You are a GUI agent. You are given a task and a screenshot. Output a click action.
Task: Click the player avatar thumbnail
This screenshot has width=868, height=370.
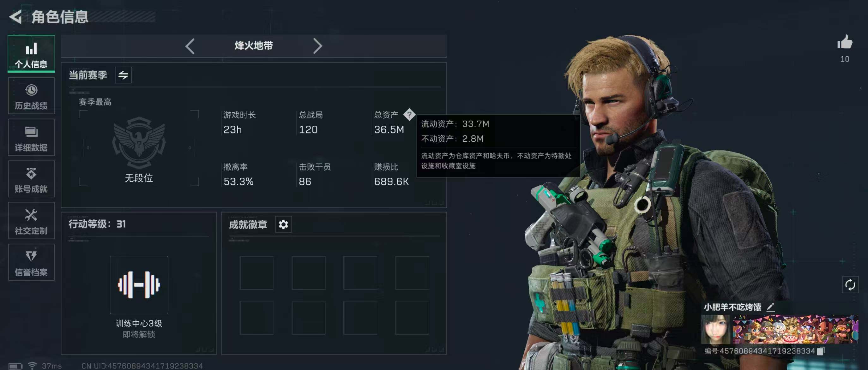(x=716, y=329)
